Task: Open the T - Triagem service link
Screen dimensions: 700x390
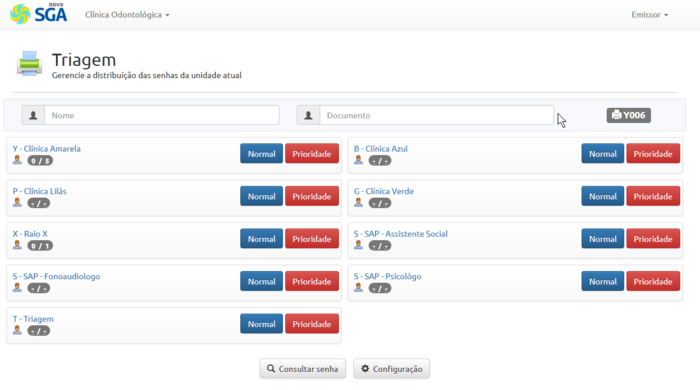Action: click(33, 319)
